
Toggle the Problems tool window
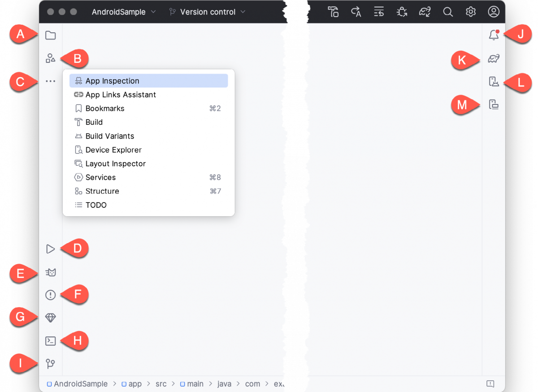50,295
